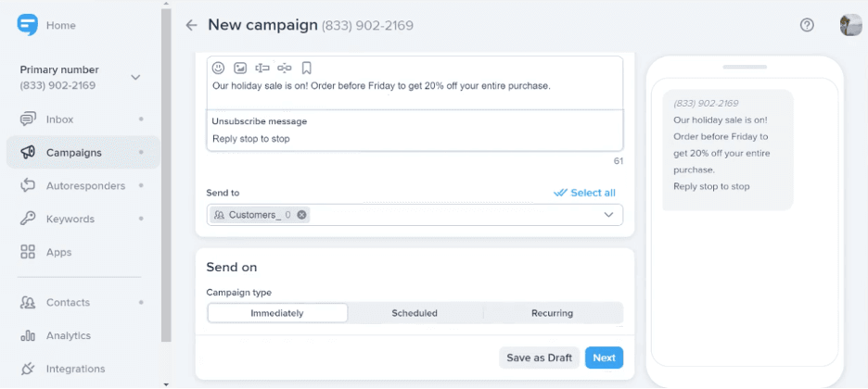
Task: Remove the Customers_ tag from recipients
Action: tap(302, 215)
